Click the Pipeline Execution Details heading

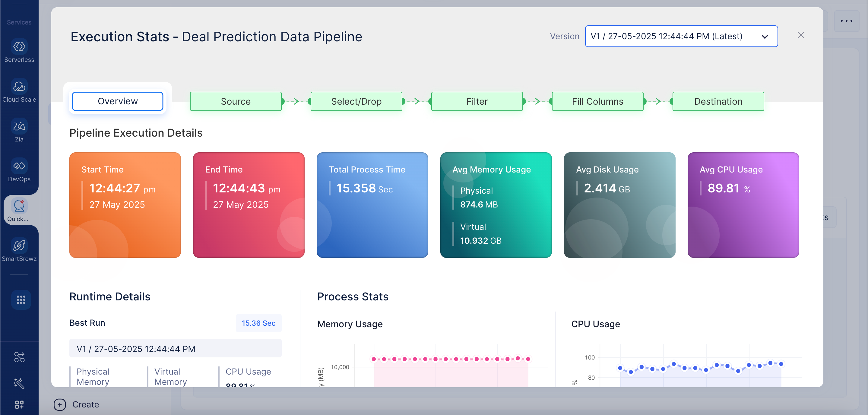[x=136, y=133]
